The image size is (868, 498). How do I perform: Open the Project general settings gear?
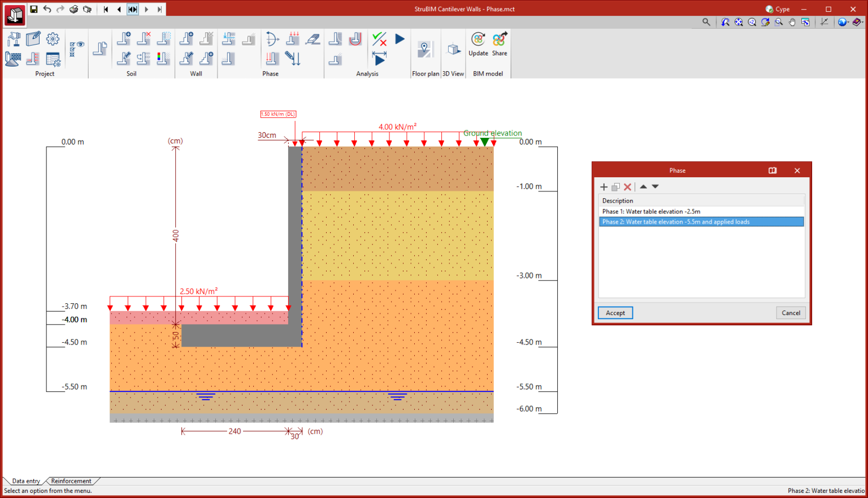tap(53, 38)
